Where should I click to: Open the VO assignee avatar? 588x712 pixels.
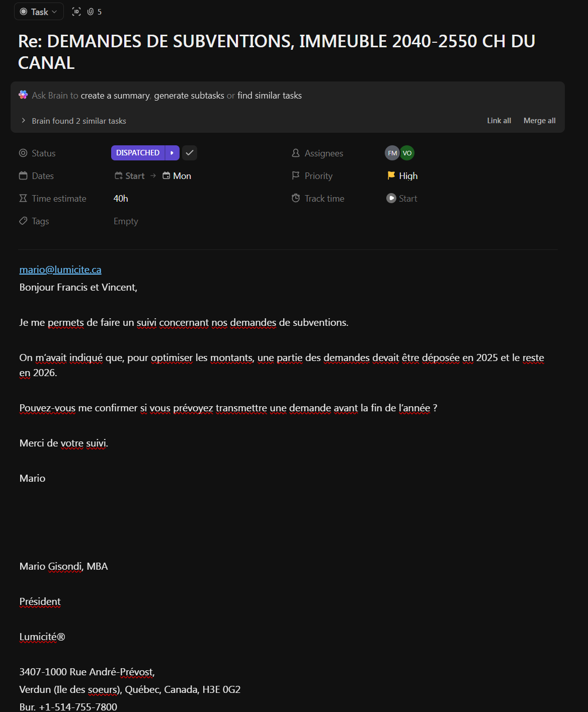click(x=407, y=153)
